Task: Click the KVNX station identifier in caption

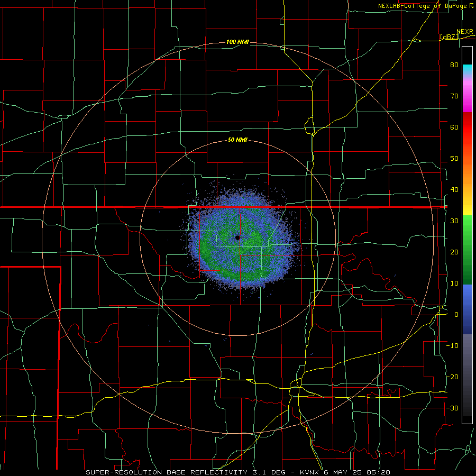Action: tap(310, 472)
